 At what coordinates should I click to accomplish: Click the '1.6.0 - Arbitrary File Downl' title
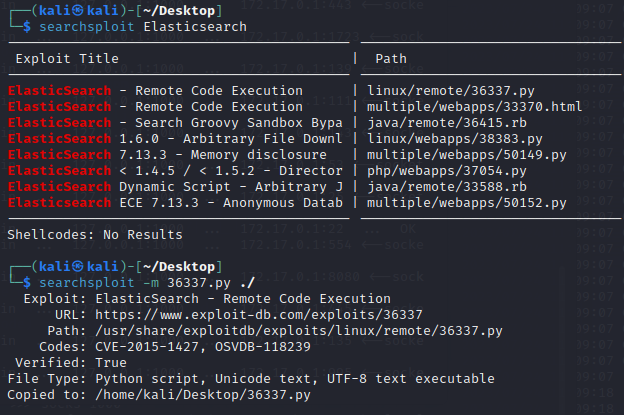231,138
